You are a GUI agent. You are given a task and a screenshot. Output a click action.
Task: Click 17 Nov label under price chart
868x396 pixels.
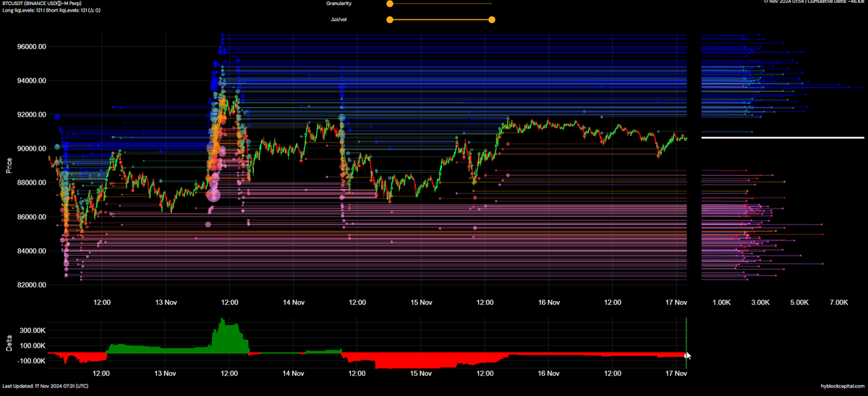click(676, 301)
